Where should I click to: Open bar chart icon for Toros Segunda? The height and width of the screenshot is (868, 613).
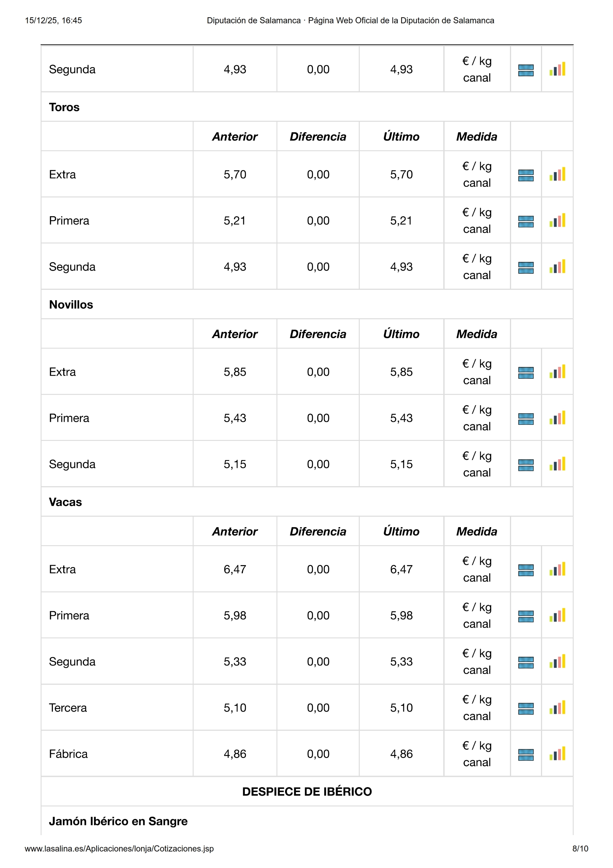557,267
